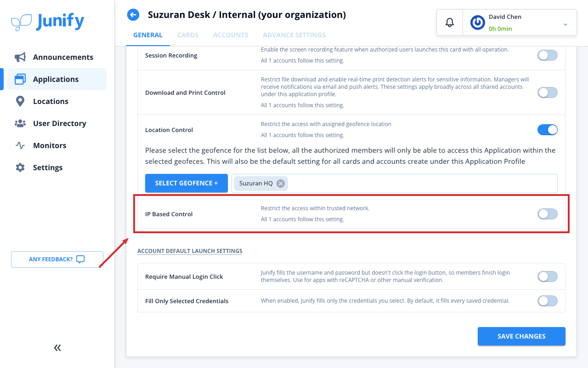Click the Locations pin icon
The width and height of the screenshot is (588, 368).
click(x=20, y=101)
